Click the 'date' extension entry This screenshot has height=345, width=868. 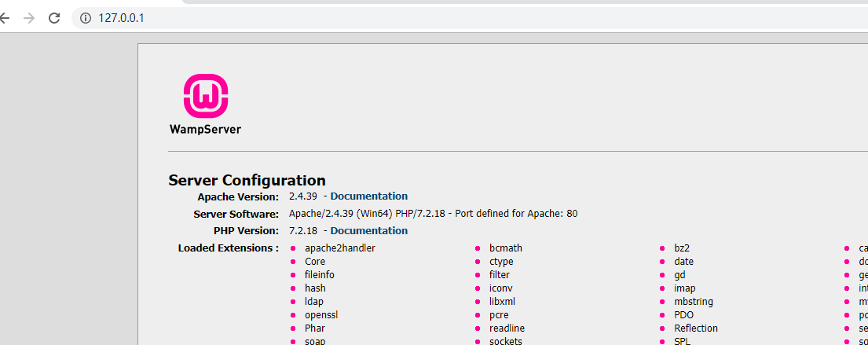pyautogui.click(x=683, y=262)
